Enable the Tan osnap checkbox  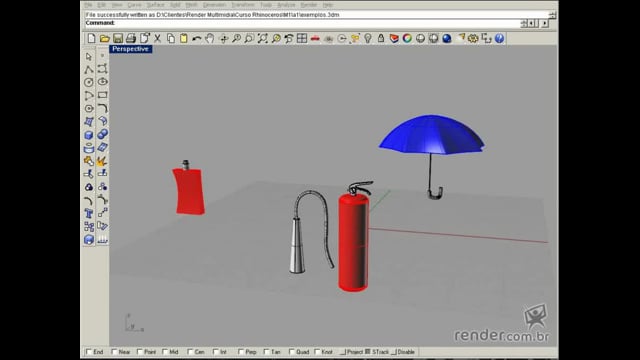click(x=267, y=352)
